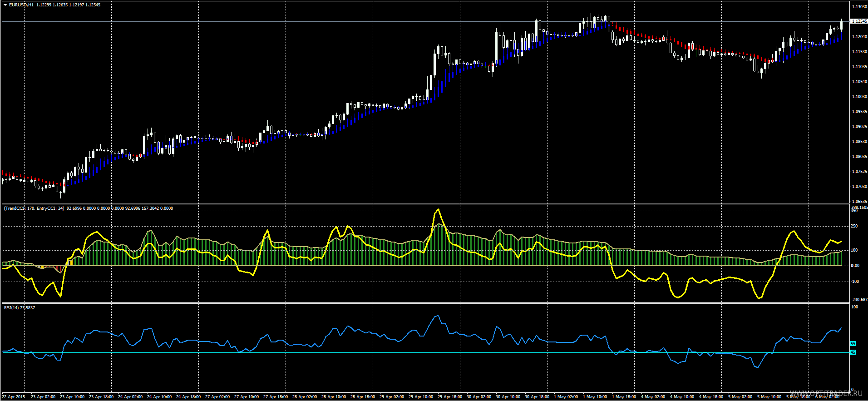The height and width of the screenshot is (401, 868).
Task: Click the 5 May 02:00 time label
Action: tap(740, 397)
